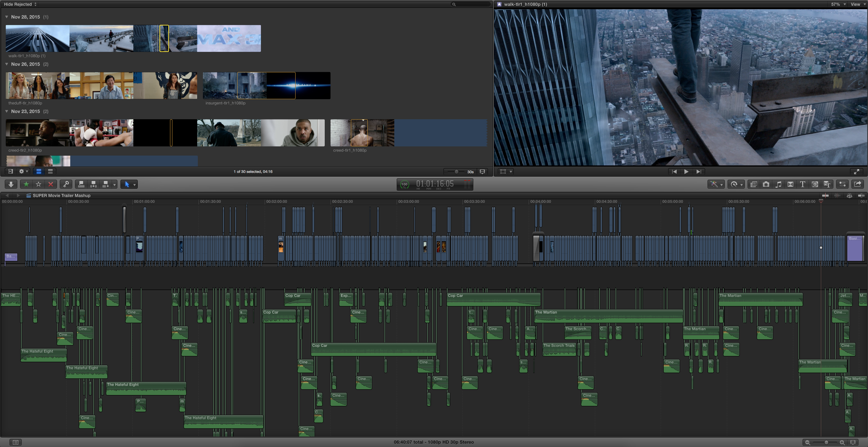Select the long Cop Car audio clip
Screen dimensions: 868x447
point(373,349)
